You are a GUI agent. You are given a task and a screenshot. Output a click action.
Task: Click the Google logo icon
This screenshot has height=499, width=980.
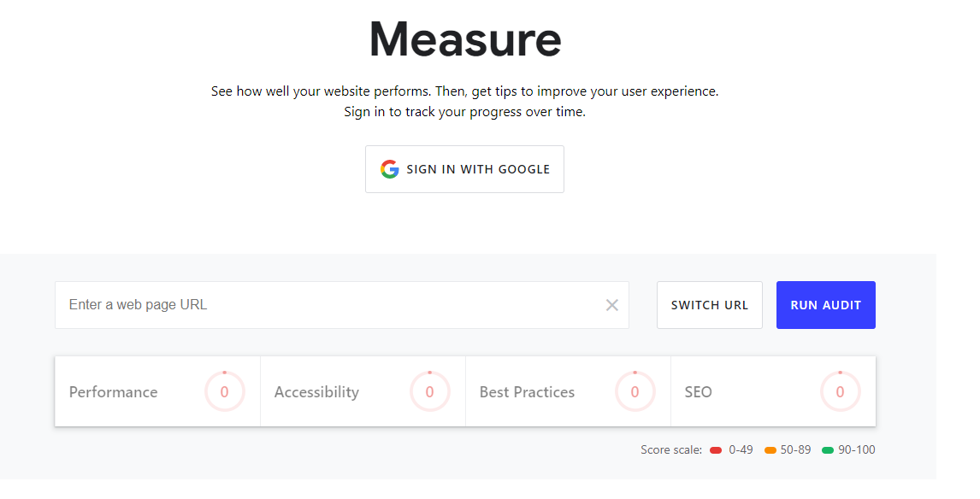click(x=389, y=169)
